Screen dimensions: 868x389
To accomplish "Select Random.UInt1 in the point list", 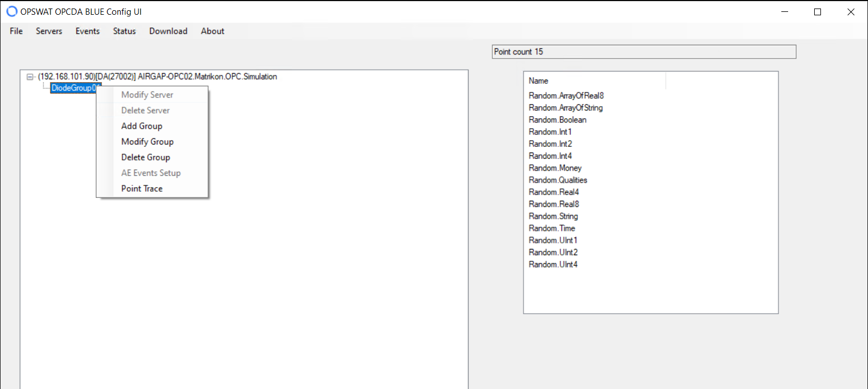I will pyautogui.click(x=553, y=240).
